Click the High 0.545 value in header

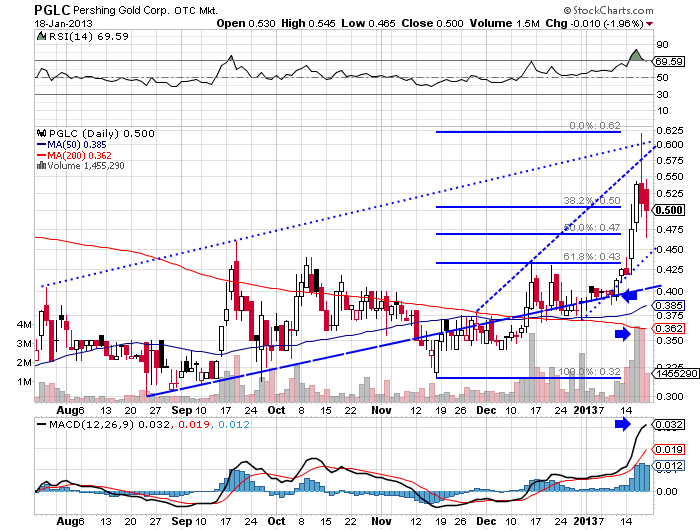(308, 23)
